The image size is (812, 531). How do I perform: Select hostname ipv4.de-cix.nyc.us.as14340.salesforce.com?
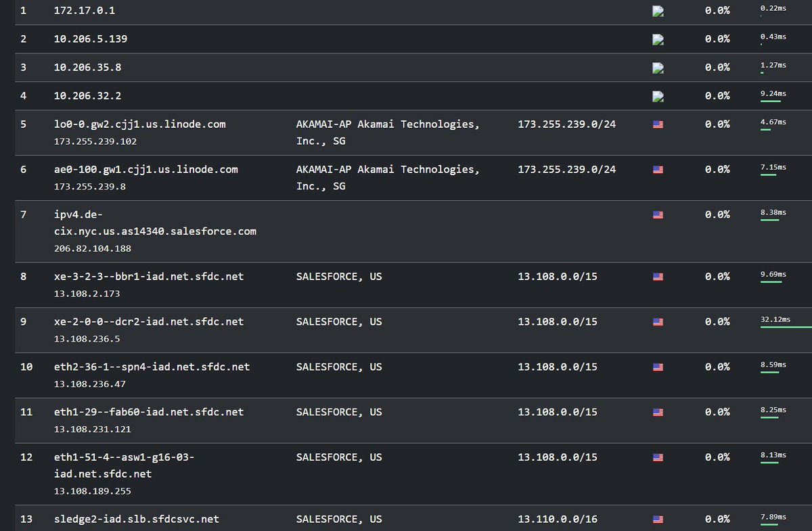[x=155, y=223]
